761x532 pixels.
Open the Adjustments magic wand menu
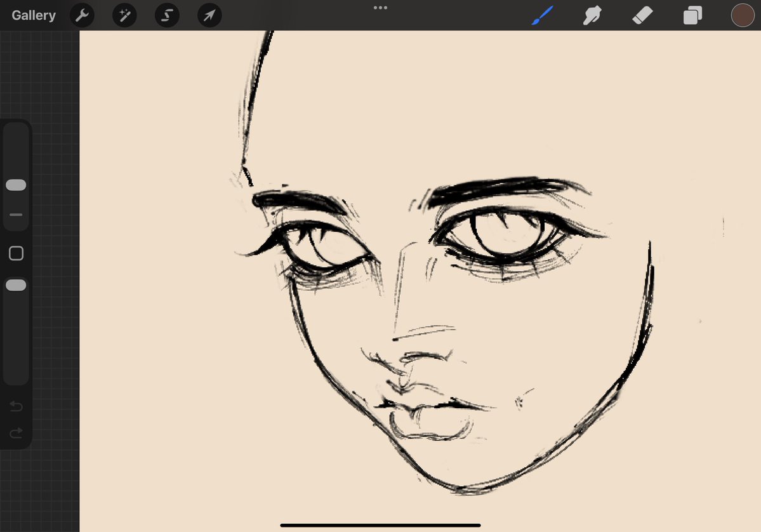(x=124, y=15)
